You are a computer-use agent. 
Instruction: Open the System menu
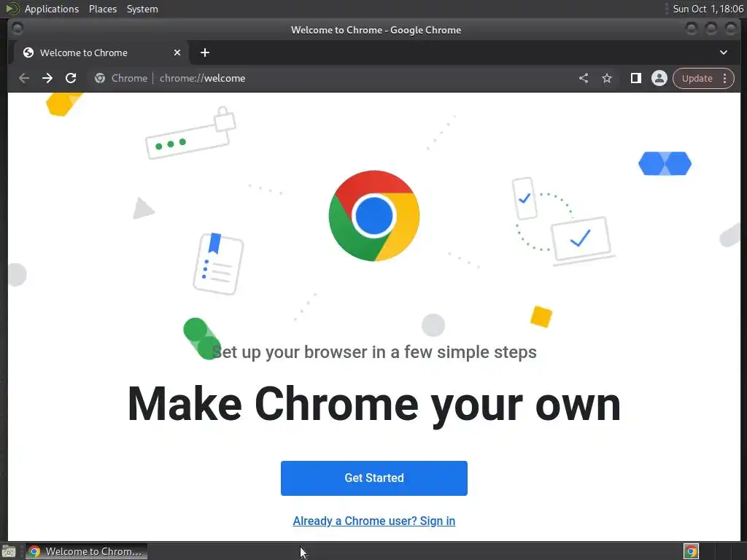(x=142, y=9)
